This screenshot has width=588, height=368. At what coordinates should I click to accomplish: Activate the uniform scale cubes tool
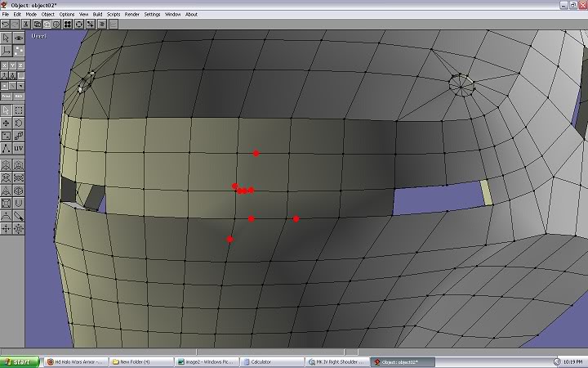[18, 136]
